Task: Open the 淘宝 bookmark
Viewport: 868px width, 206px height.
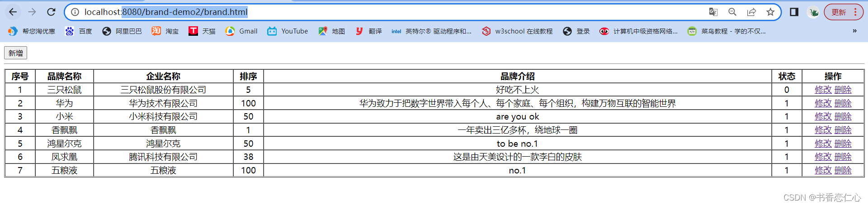Action: tap(165, 31)
